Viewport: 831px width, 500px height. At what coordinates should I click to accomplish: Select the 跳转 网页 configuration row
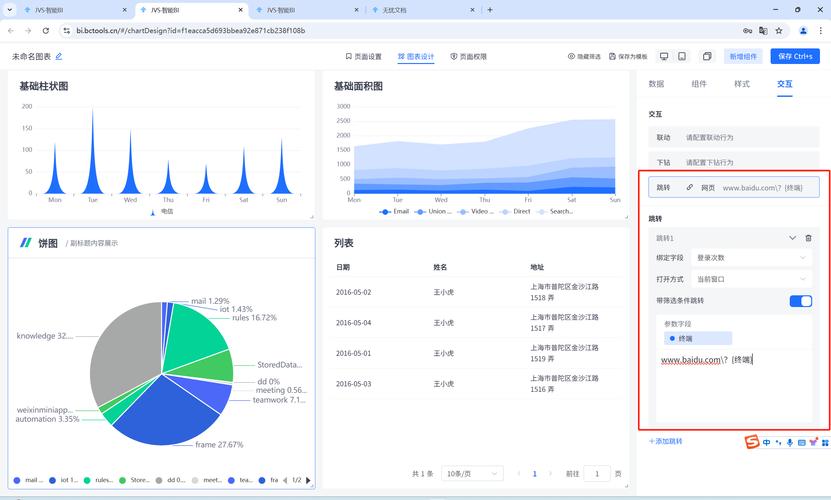pos(734,187)
